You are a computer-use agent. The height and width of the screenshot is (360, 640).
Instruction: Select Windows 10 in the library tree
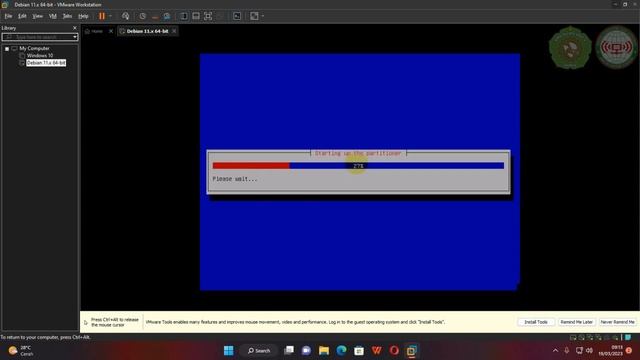click(40, 56)
